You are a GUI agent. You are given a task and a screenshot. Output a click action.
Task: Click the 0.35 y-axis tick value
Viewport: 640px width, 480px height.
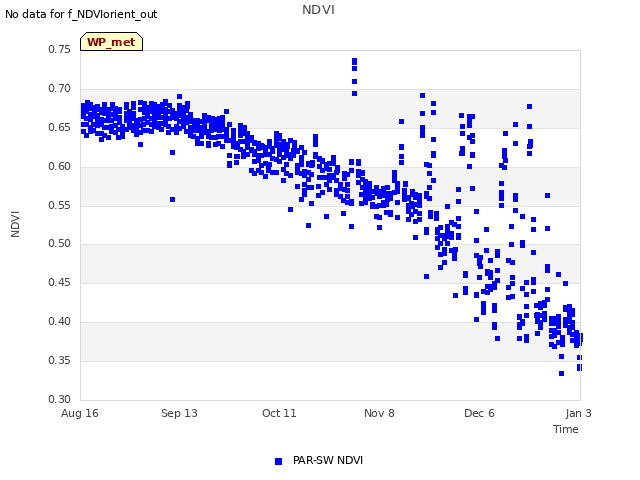click(x=60, y=360)
